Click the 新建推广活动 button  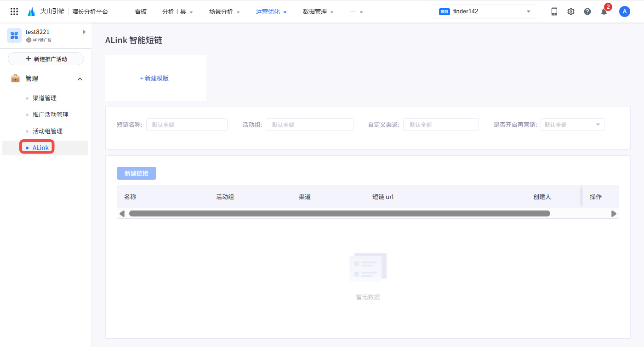tap(46, 59)
